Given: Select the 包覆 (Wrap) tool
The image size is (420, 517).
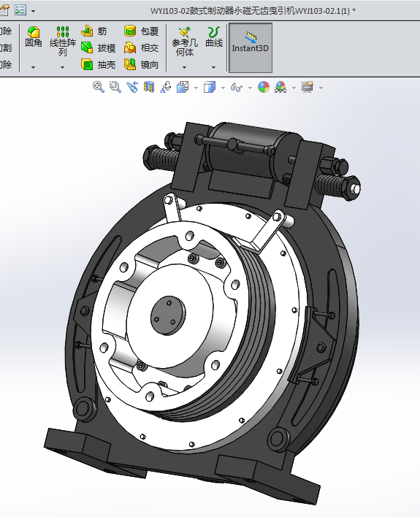Looking at the screenshot, I should (142, 31).
